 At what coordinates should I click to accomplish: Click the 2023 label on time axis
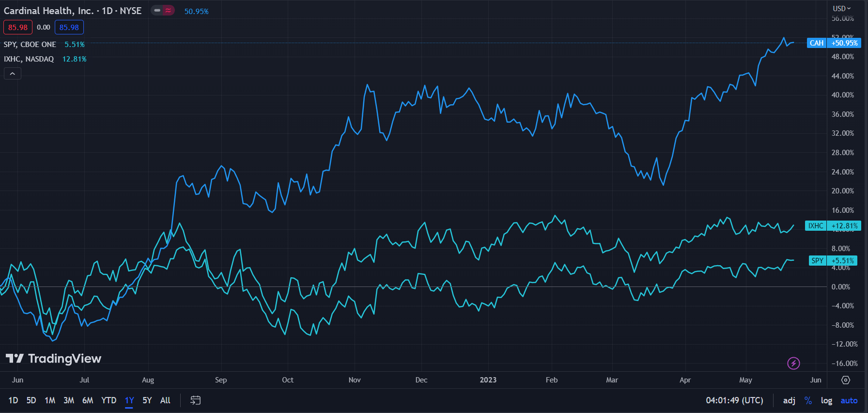point(488,380)
